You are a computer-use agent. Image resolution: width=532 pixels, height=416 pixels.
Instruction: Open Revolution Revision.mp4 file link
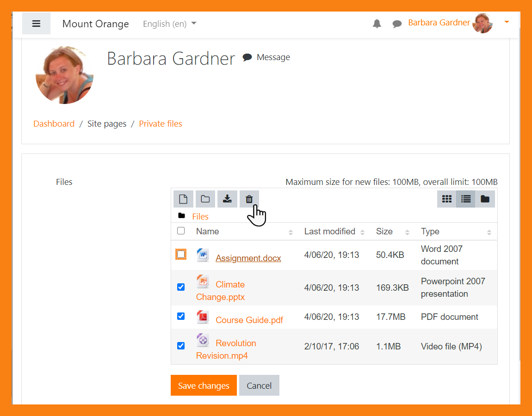click(226, 349)
